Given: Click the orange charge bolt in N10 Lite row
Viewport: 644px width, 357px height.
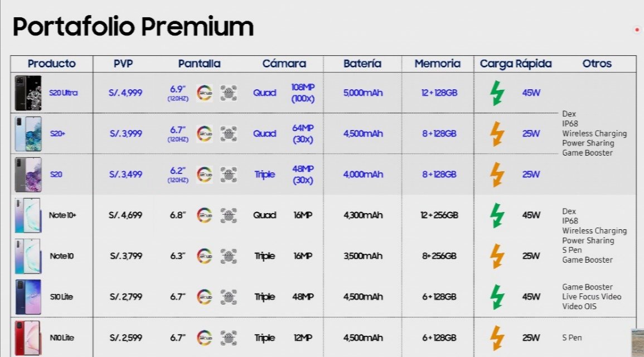Looking at the screenshot, I should click(x=497, y=337).
